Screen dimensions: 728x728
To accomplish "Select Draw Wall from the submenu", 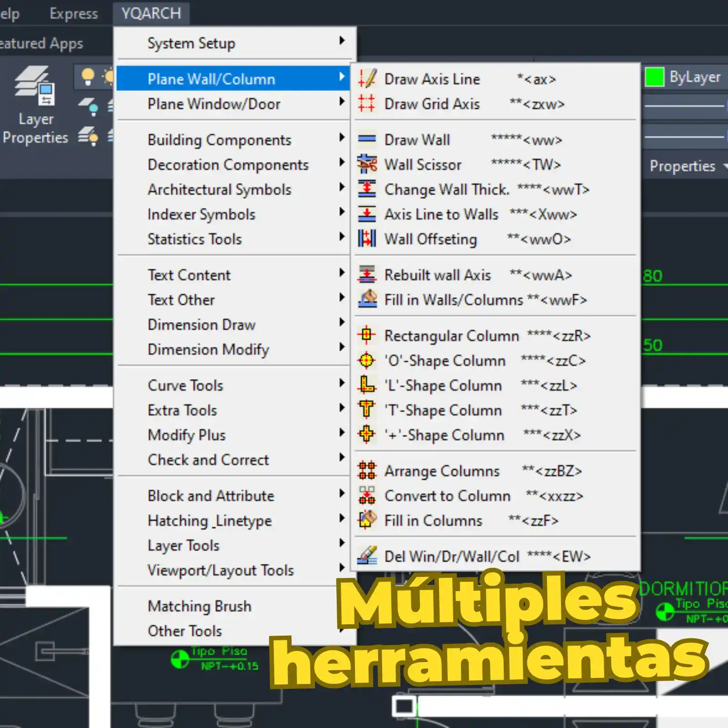I will click(x=417, y=140).
